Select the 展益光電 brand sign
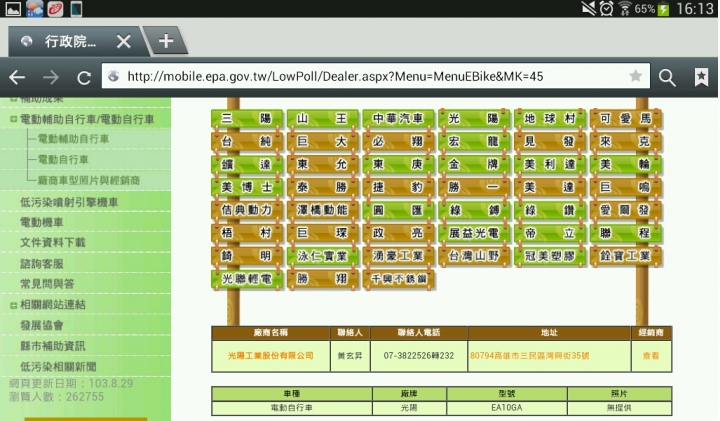The width and height of the screenshot is (720, 421). (x=474, y=233)
